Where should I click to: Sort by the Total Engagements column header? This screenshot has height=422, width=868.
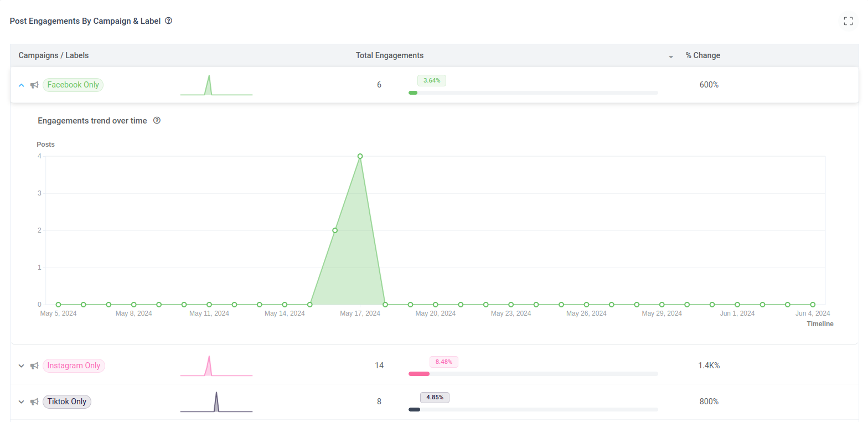390,55
